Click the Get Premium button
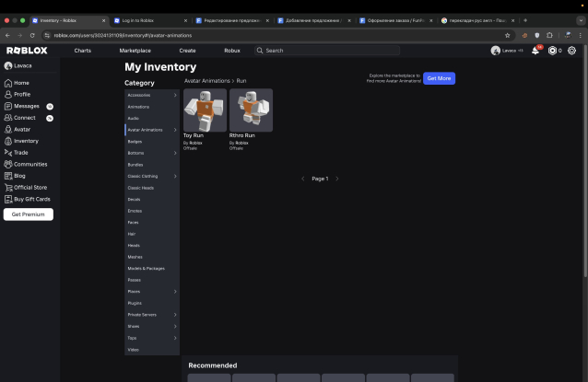 tap(28, 214)
